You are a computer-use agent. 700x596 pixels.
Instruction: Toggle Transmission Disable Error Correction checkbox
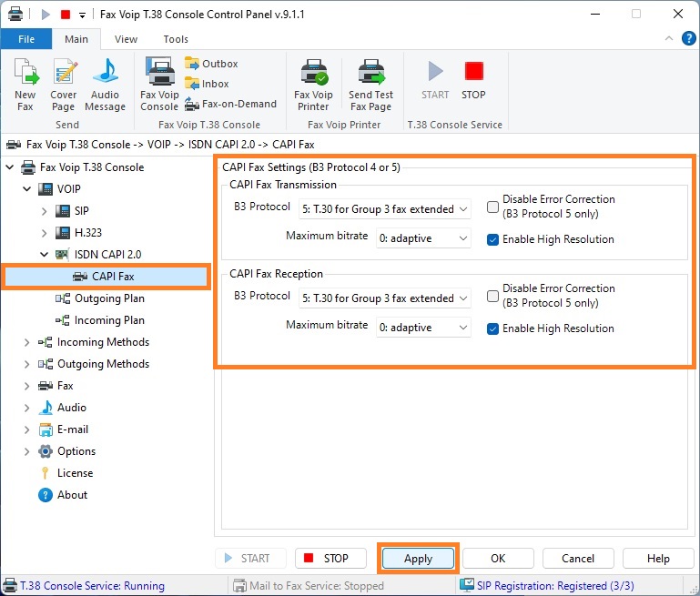[492, 207]
